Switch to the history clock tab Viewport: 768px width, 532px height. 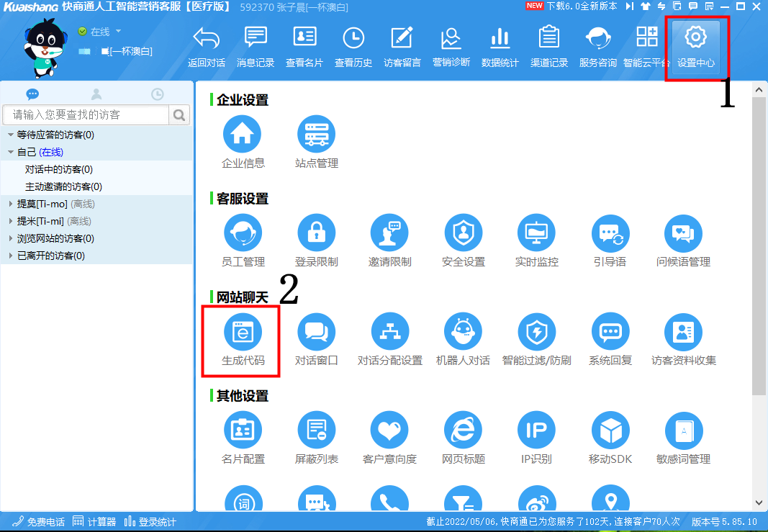click(157, 94)
